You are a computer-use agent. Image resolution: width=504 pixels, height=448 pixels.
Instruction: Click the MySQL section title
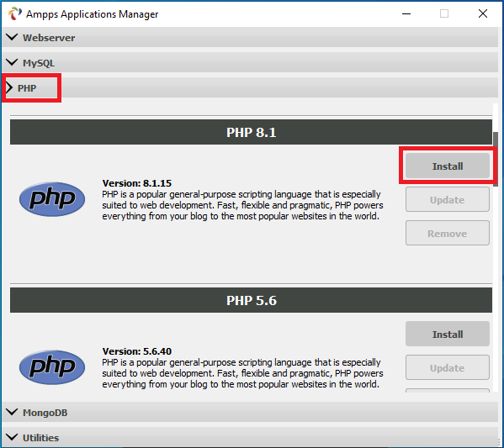[x=39, y=63]
